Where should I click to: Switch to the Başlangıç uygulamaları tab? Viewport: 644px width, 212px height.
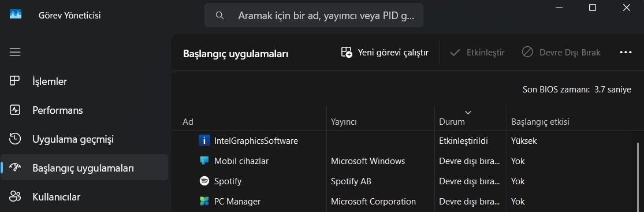click(x=84, y=168)
